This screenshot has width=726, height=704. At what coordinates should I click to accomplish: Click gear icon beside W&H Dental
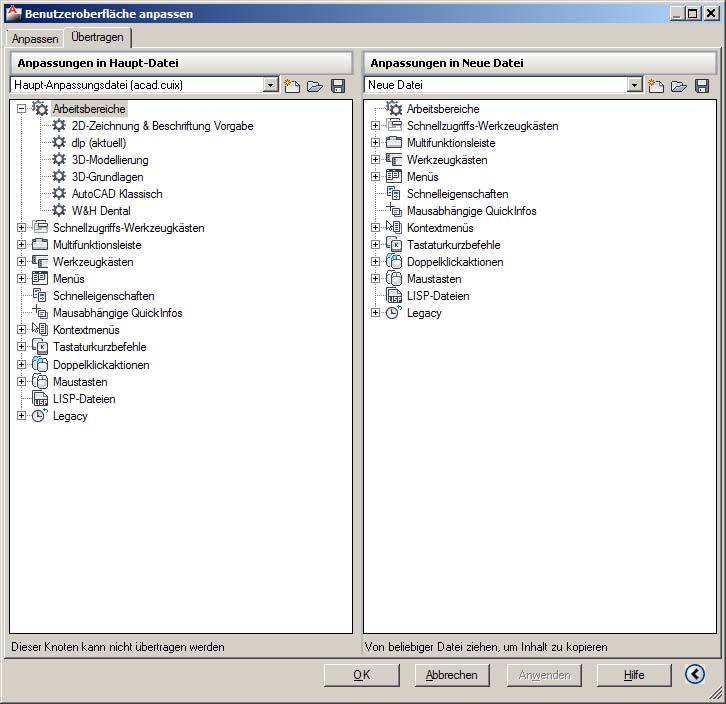click(59, 210)
